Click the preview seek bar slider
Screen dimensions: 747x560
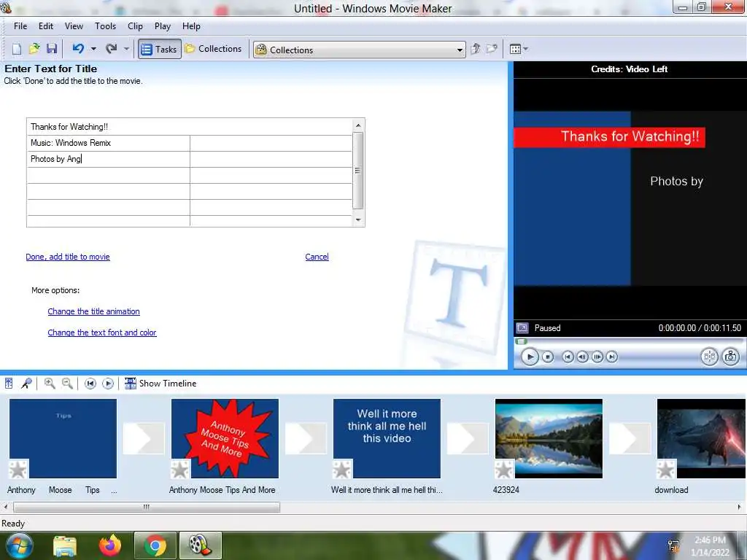(x=521, y=341)
